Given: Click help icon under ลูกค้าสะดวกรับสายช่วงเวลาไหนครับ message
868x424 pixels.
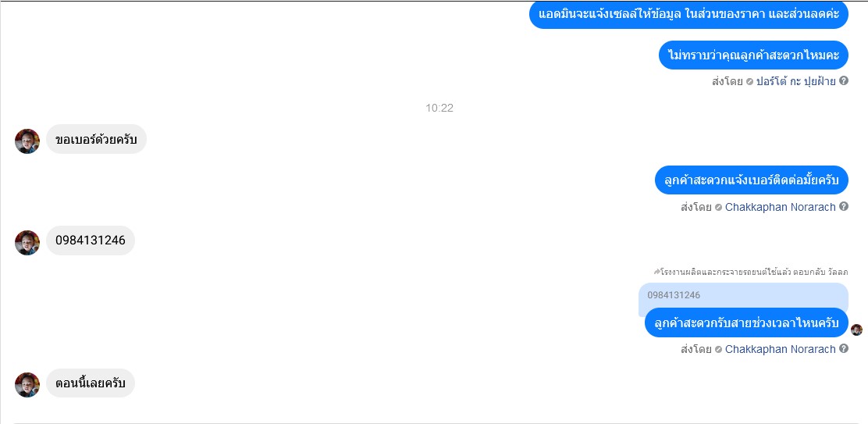Looking at the screenshot, I should click(x=844, y=349).
